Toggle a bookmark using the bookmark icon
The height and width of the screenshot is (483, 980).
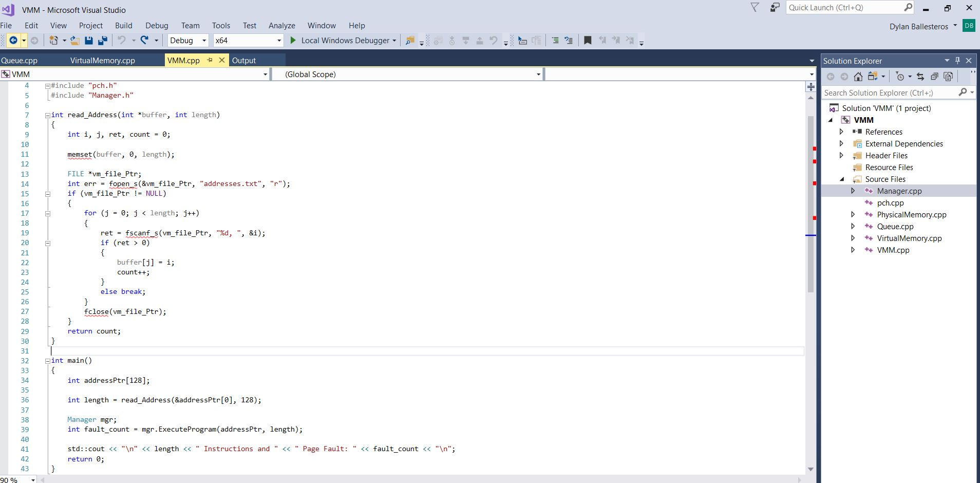pos(588,40)
